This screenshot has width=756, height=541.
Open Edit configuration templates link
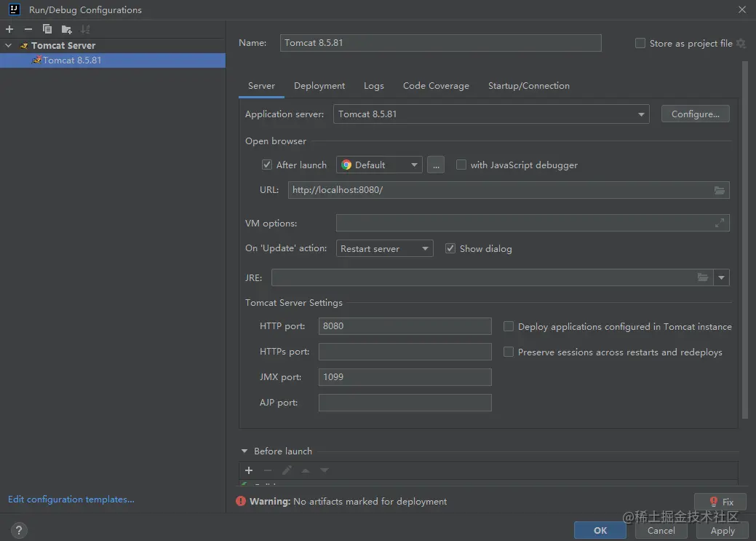point(71,499)
